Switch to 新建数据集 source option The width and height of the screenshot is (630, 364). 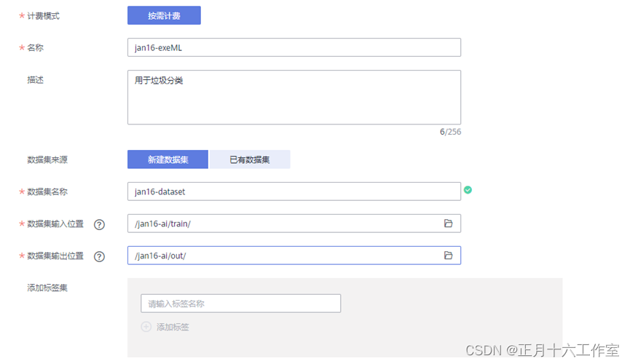[168, 159]
